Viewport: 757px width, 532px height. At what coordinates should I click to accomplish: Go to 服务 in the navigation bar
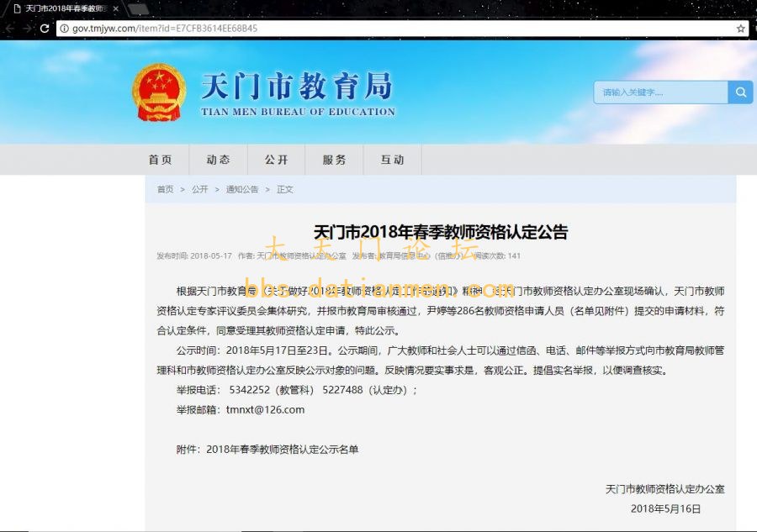(x=335, y=160)
